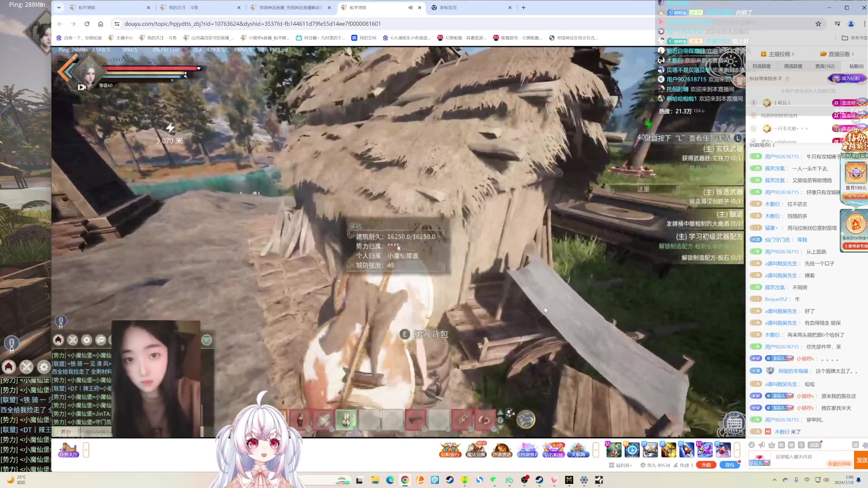Screen dimensions: 868x488
Task: Open Chrome from the Windows taskbar
Action: (405, 480)
